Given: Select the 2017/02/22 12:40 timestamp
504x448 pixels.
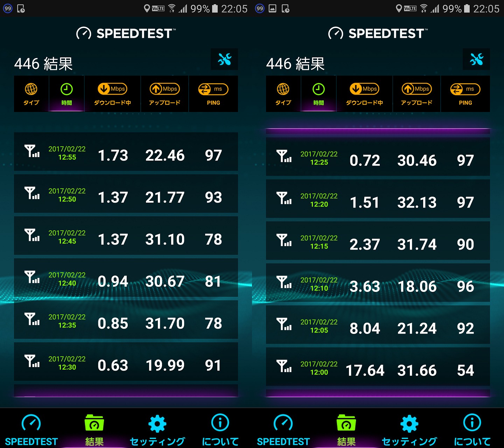Looking at the screenshot, I should [67, 279].
